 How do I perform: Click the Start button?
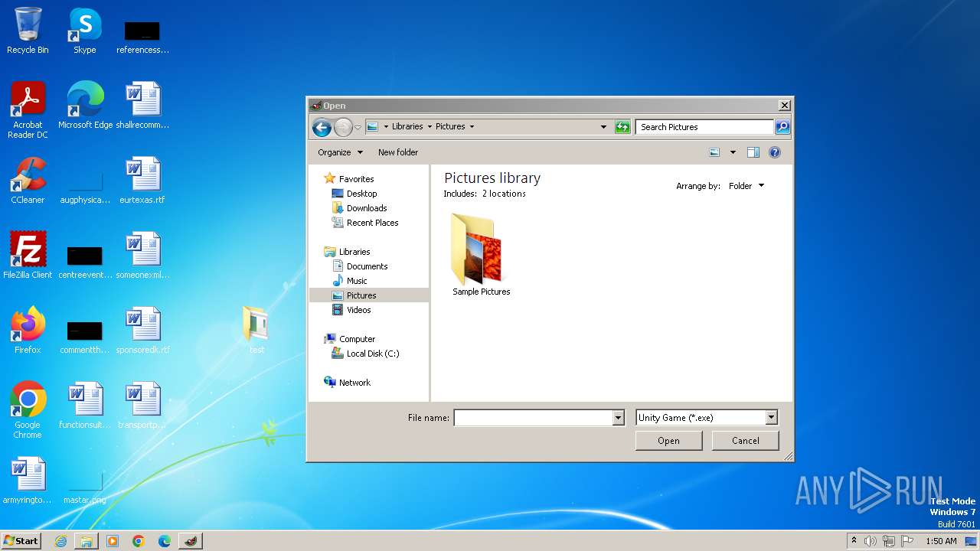tap(21, 540)
